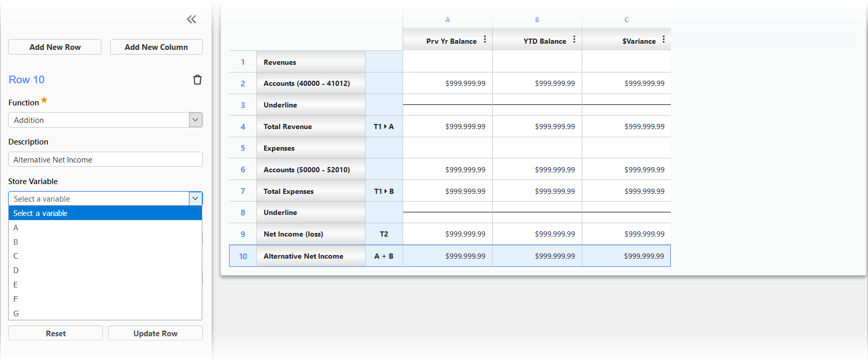
Task: Toggle the Store Variable dropdown arrow
Action: coord(196,198)
